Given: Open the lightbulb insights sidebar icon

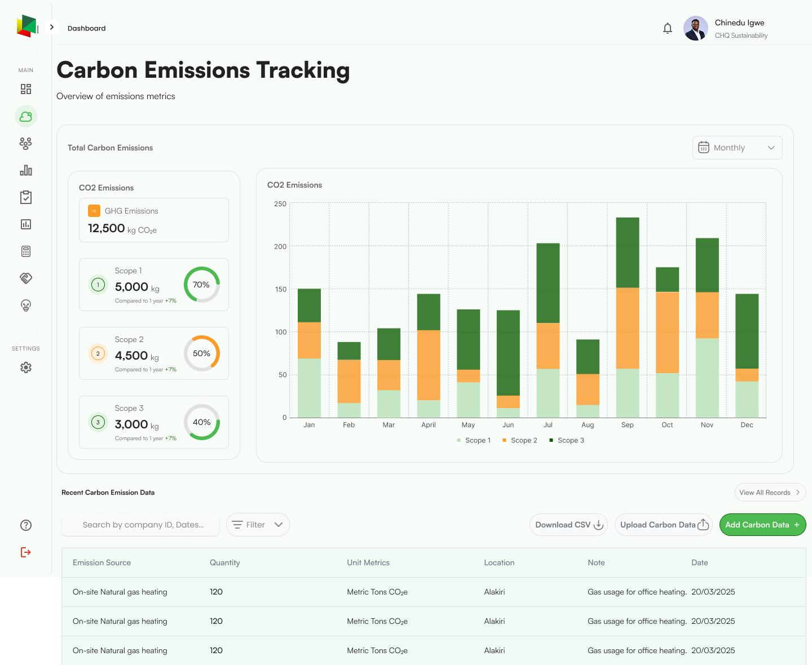Looking at the screenshot, I should pos(26,305).
